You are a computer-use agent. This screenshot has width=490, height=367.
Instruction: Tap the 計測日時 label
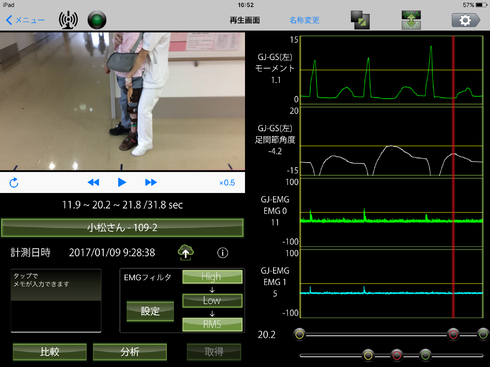coord(31,253)
